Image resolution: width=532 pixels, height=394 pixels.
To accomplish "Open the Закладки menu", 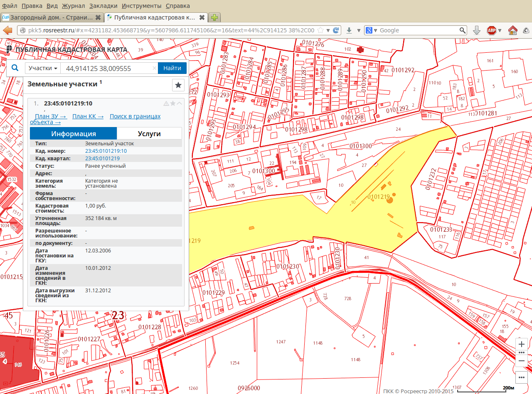I will click(x=103, y=6).
